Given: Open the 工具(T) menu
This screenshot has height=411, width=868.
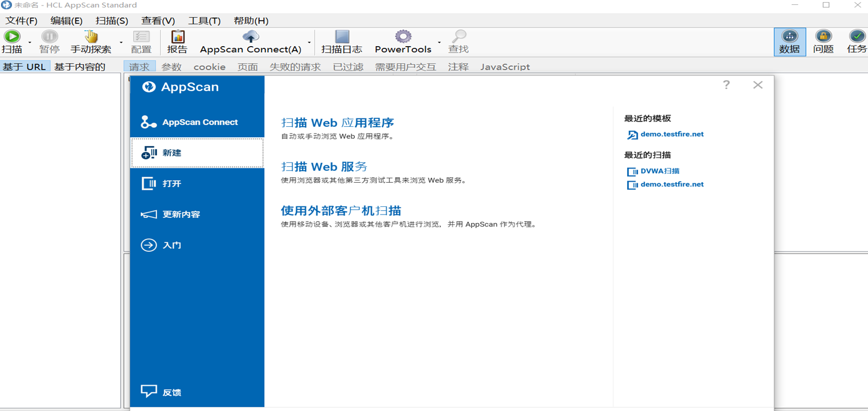Looking at the screenshot, I should click(x=205, y=21).
